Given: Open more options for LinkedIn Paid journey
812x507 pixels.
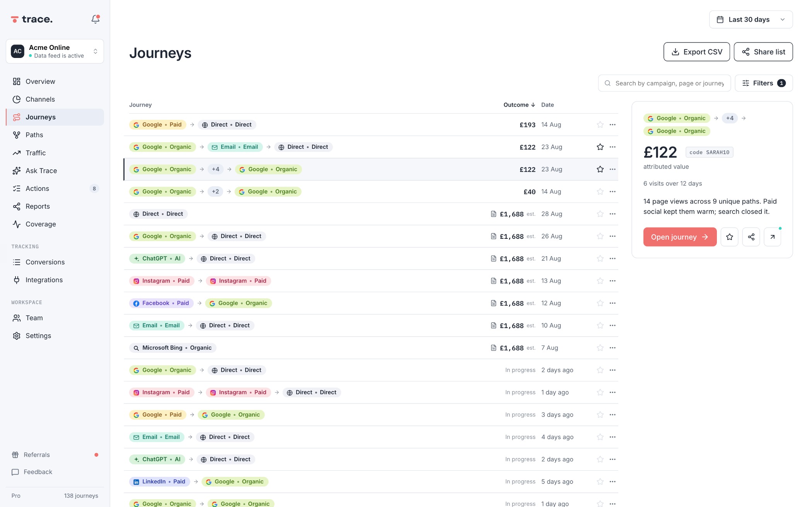Looking at the screenshot, I should coord(612,481).
